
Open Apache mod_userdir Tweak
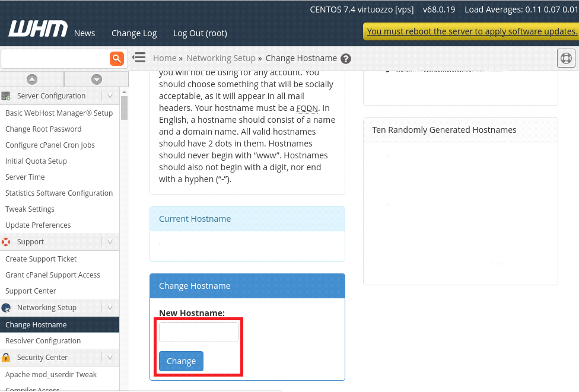coord(51,375)
